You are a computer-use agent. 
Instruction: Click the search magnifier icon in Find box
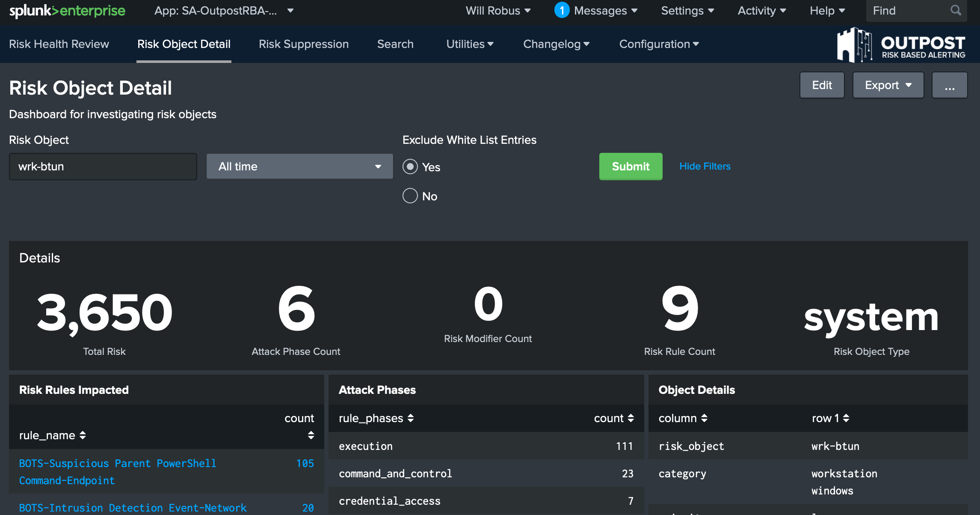click(x=955, y=10)
